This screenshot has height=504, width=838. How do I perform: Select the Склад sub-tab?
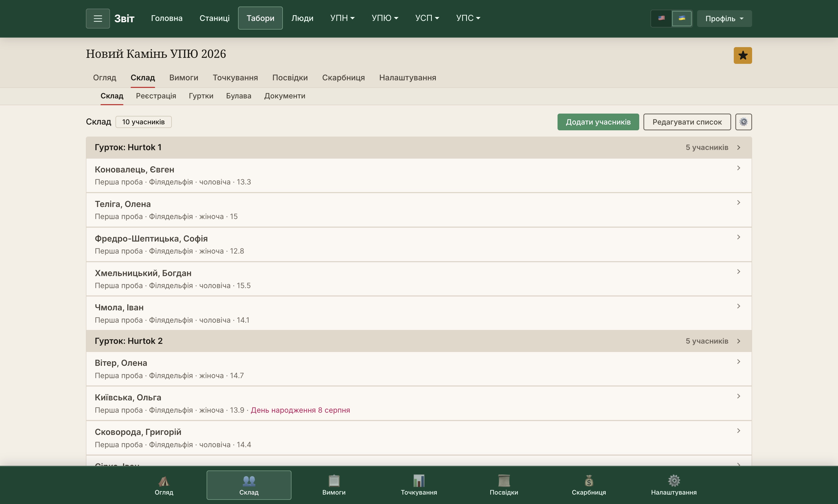[112, 96]
